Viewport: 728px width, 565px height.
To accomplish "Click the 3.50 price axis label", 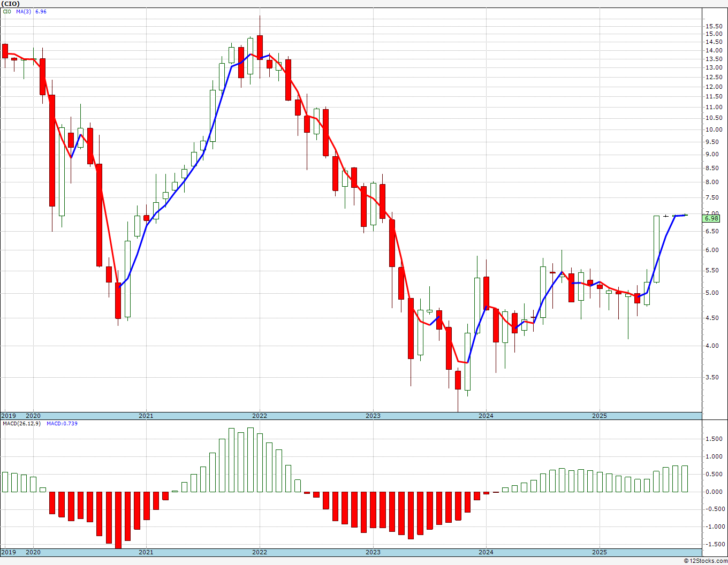I will point(711,377).
